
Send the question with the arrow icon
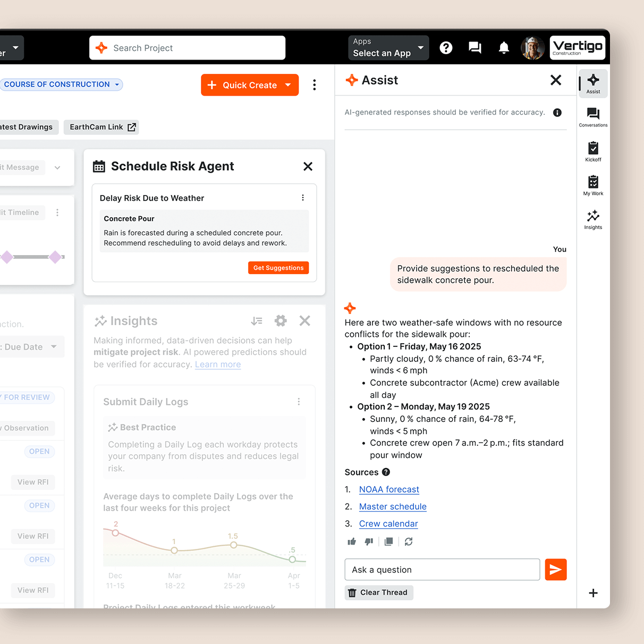click(x=556, y=569)
